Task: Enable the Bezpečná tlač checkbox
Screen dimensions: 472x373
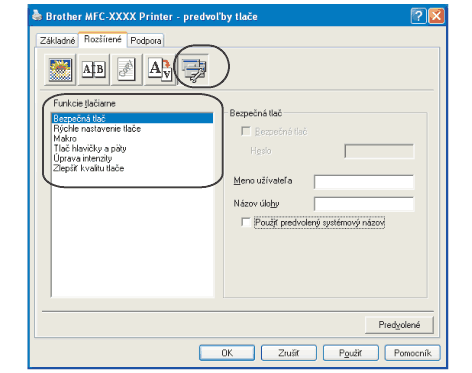Action: tap(246, 131)
